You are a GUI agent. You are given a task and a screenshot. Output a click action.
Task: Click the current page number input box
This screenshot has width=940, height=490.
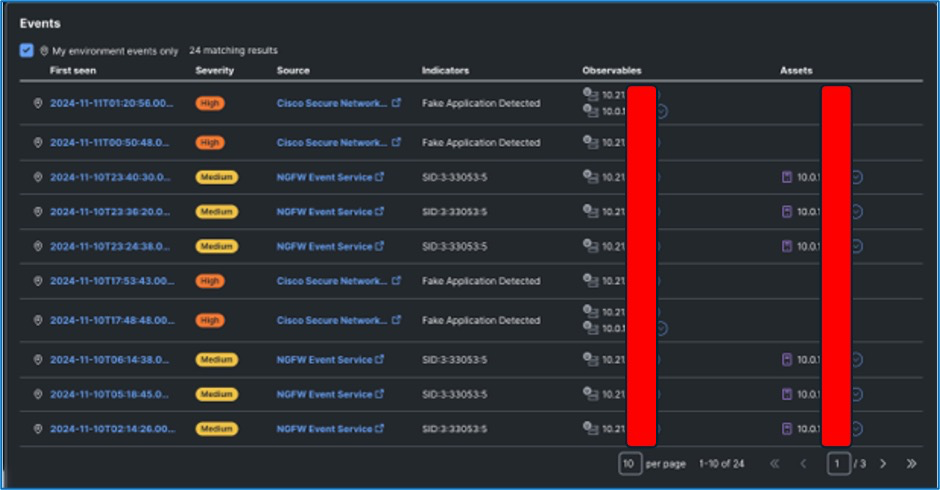tap(838, 464)
